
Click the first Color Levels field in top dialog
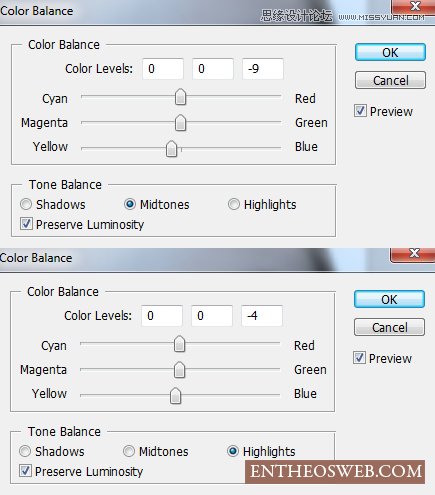(163, 69)
